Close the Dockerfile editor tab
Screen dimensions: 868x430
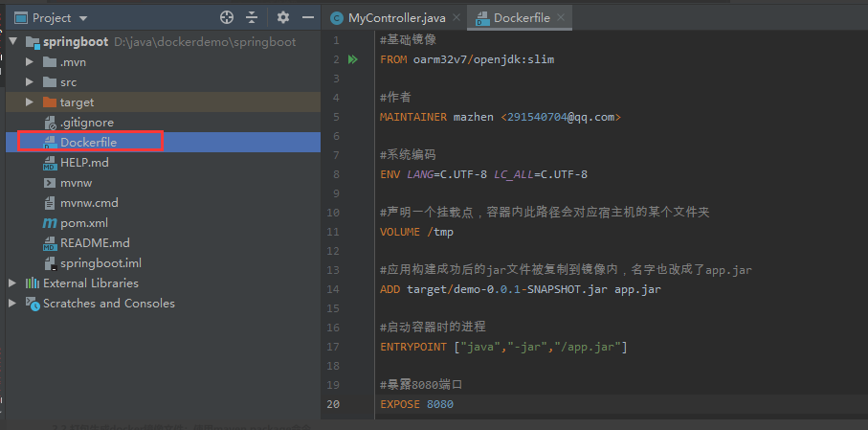click(561, 18)
